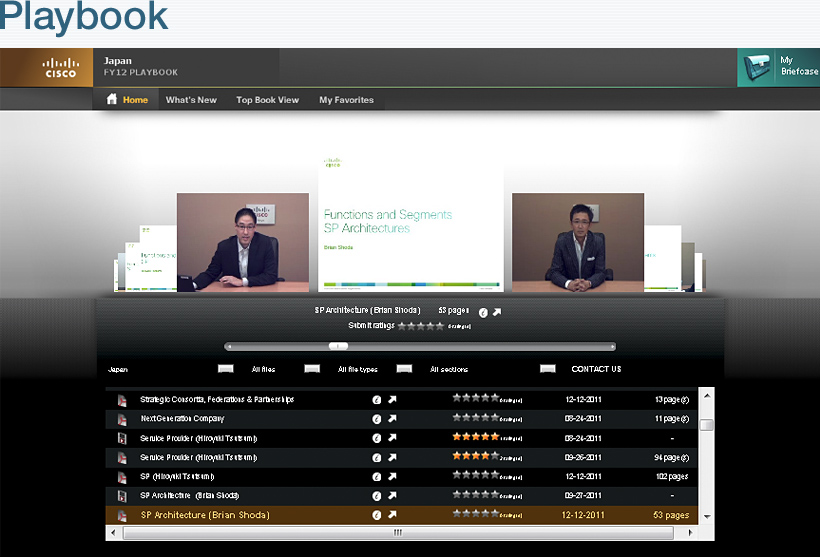The width and height of the screenshot is (820, 557).
Task: Click the carousel slider handle
Action: pos(339,346)
